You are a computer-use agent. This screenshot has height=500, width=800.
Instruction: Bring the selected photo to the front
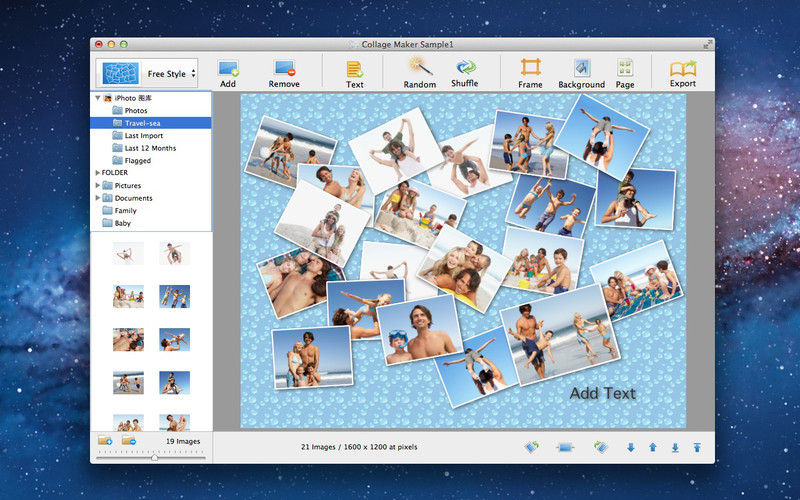697,447
